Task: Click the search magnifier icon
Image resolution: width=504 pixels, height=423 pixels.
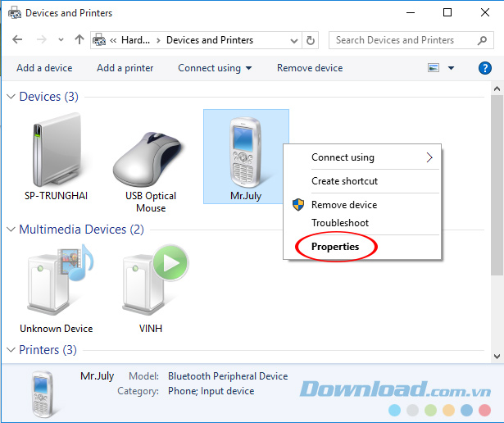Action: point(482,40)
